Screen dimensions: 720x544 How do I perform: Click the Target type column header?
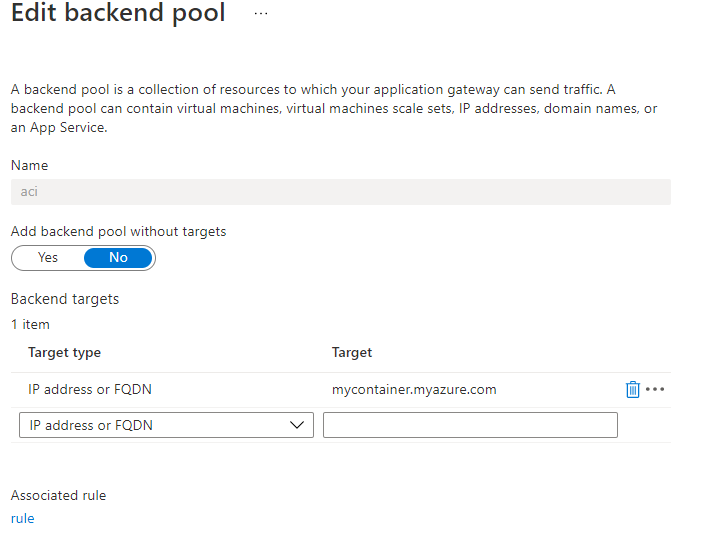pyautogui.click(x=64, y=352)
